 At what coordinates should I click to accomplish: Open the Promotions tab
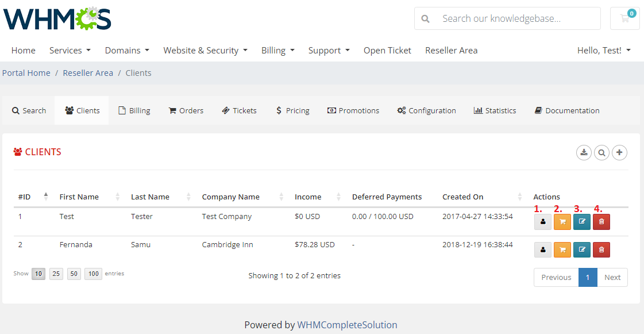353,110
